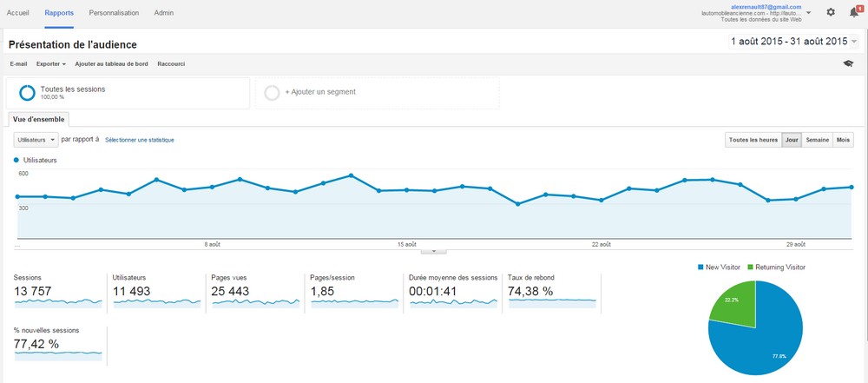This screenshot has height=383, width=868.
Task: Open the date range dropdown
Action: [x=855, y=42]
